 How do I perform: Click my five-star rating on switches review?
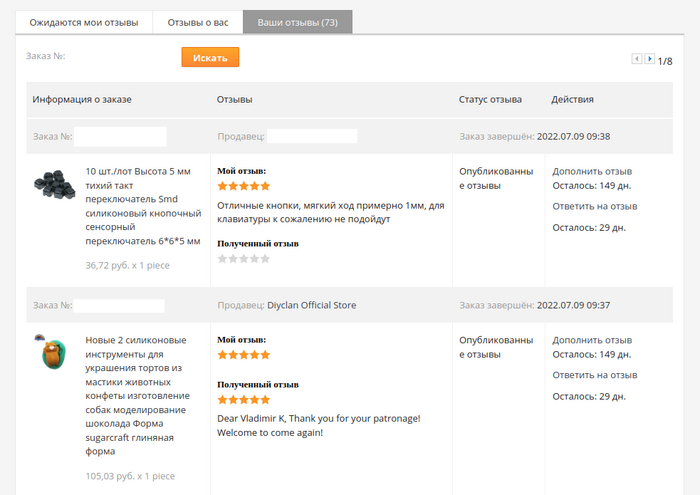click(x=244, y=186)
